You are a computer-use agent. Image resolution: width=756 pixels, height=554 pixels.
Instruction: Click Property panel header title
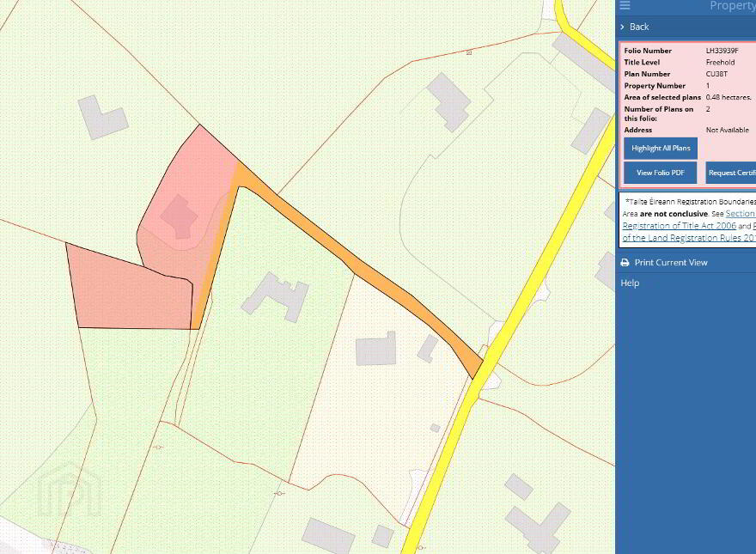[x=732, y=6]
